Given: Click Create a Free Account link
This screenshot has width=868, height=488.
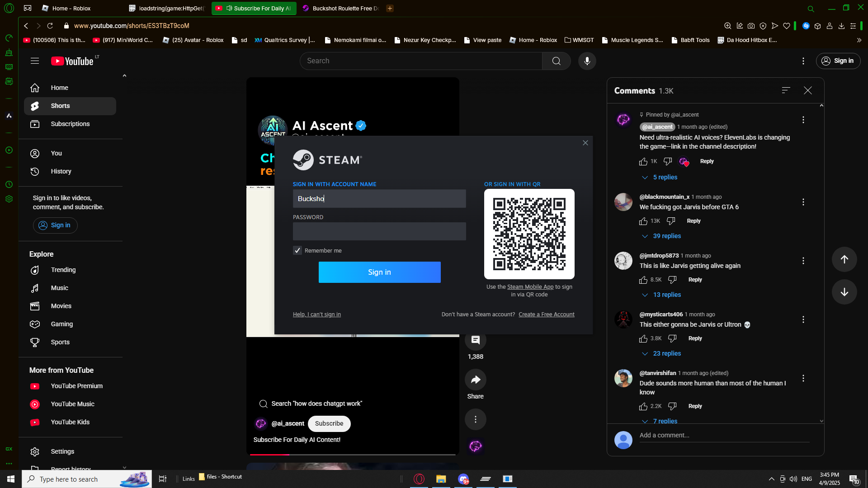Looking at the screenshot, I should [547, 314].
